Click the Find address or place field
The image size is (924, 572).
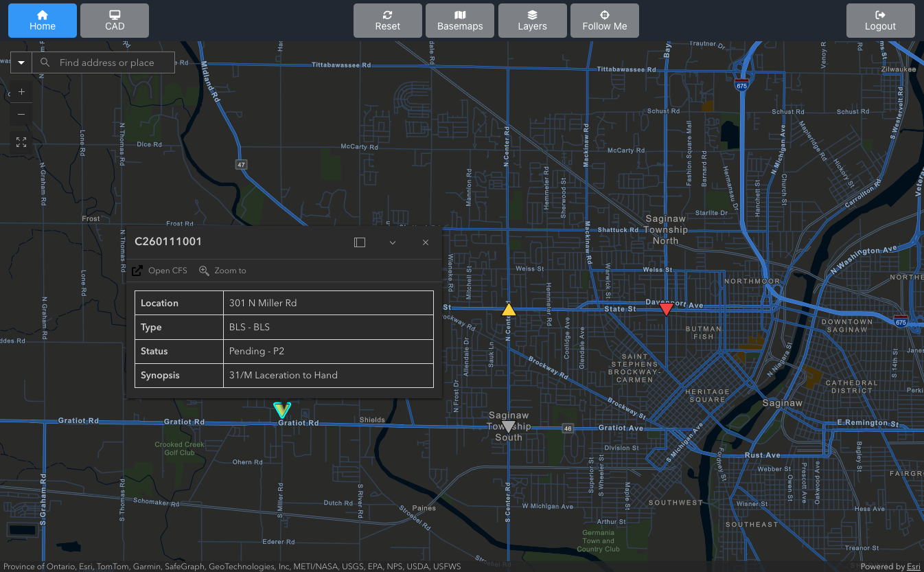coord(110,62)
